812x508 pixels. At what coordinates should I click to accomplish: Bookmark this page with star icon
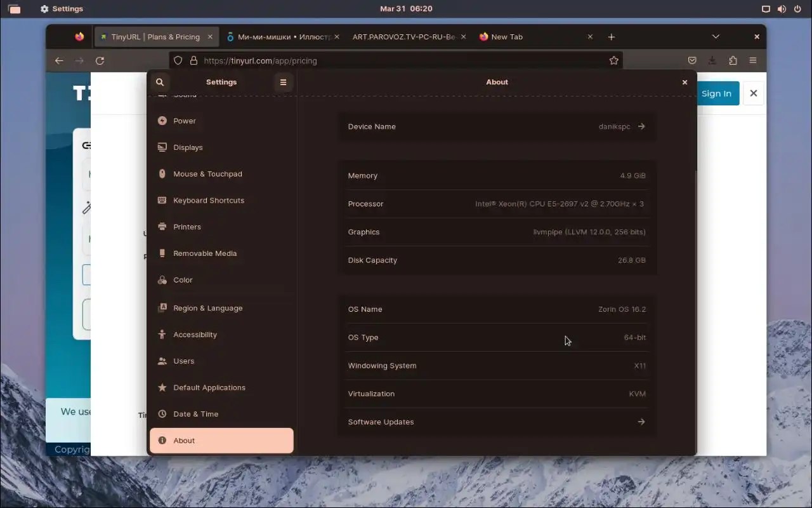pyautogui.click(x=613, y=60)
